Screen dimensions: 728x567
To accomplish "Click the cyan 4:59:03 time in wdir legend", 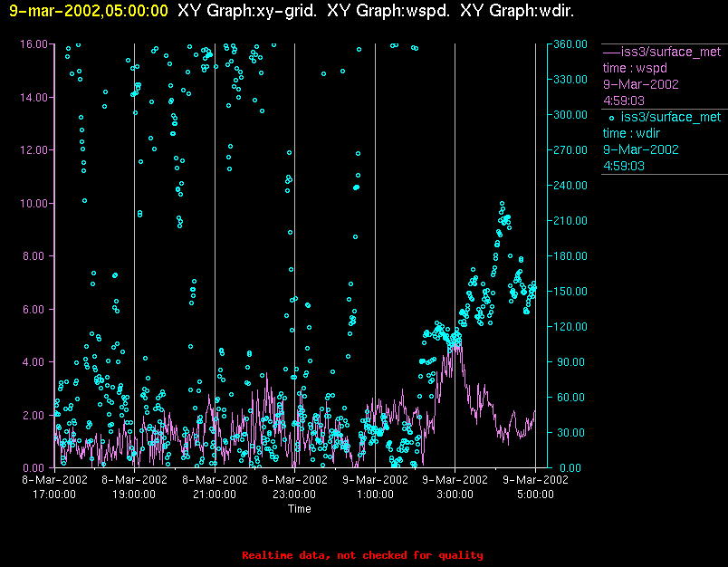I will tap(624, 166).
